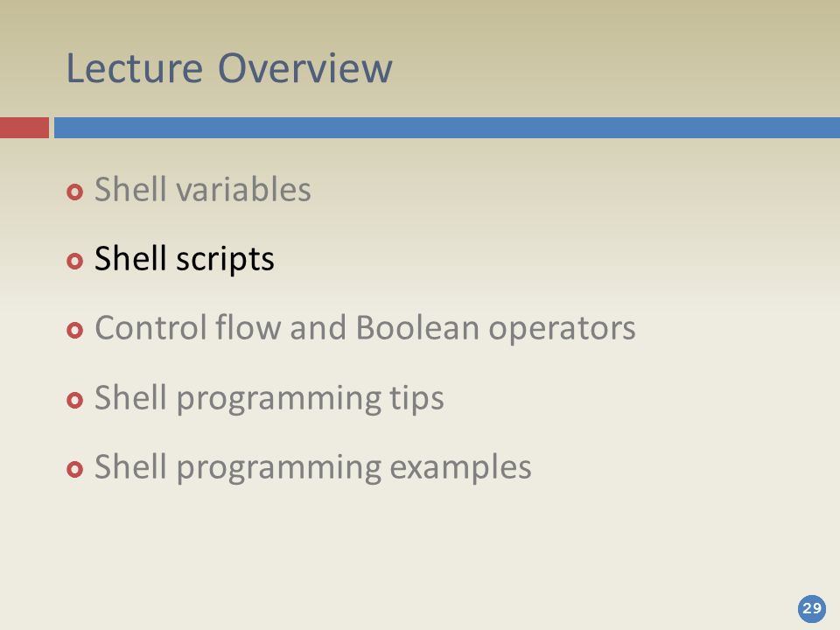840x630 pixels.
Task: Click the Shell programming examples text
Action: pos(313,467)
